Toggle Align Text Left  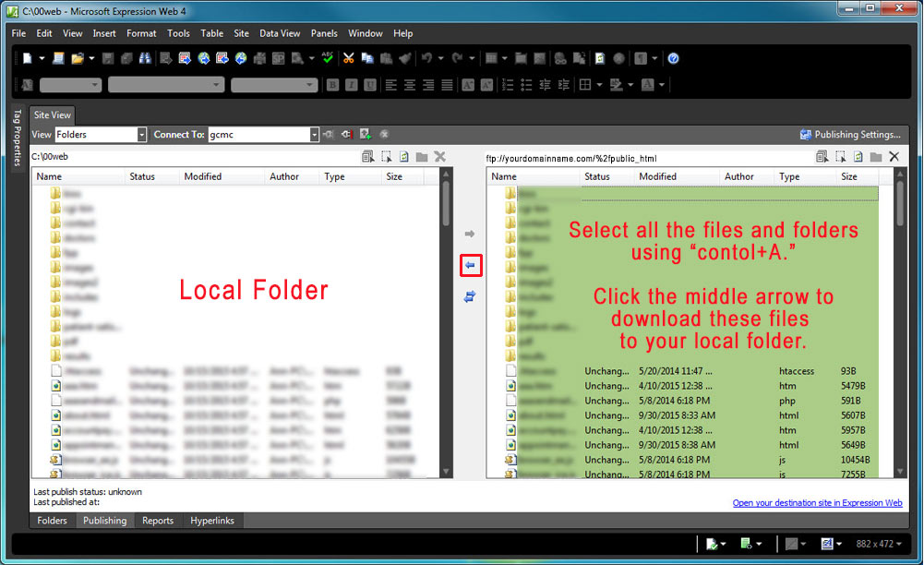click(391, 85)
